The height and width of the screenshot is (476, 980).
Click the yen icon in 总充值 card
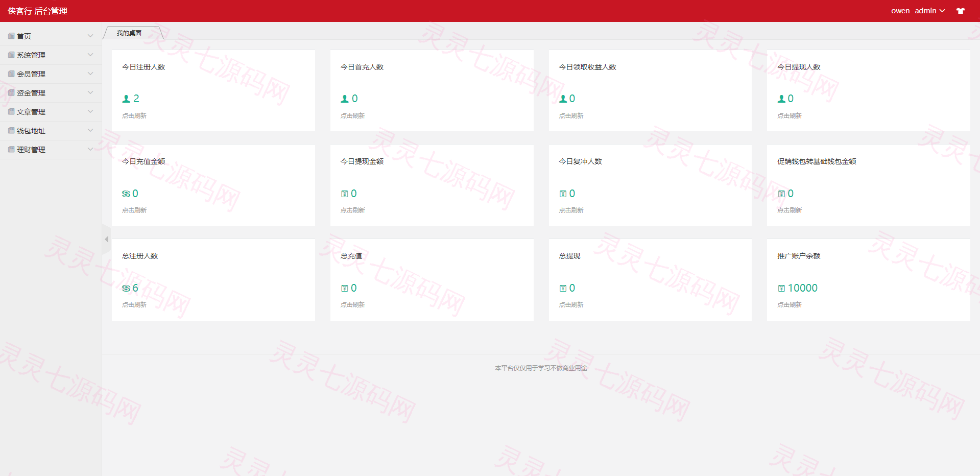(345, 288)
